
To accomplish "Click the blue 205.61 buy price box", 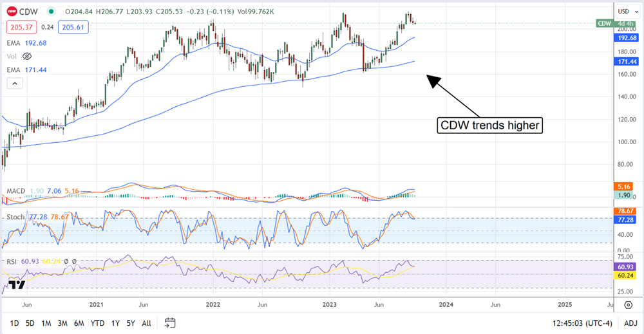I will [73, 28].
